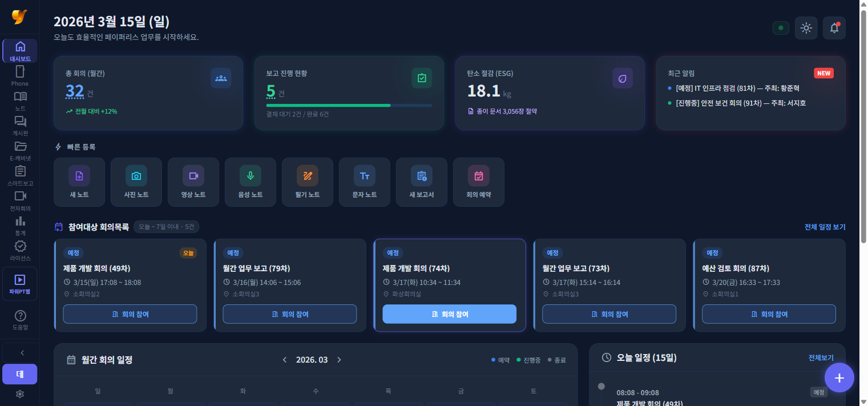Viewport: 868px width, 406px height.
Task: Open 영상 노트 from quick registration
Action: (193, 175)
